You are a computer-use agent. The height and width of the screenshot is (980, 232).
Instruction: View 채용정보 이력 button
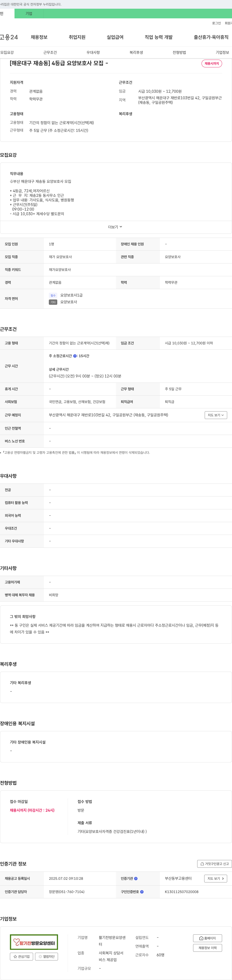(x=208, y=948)
